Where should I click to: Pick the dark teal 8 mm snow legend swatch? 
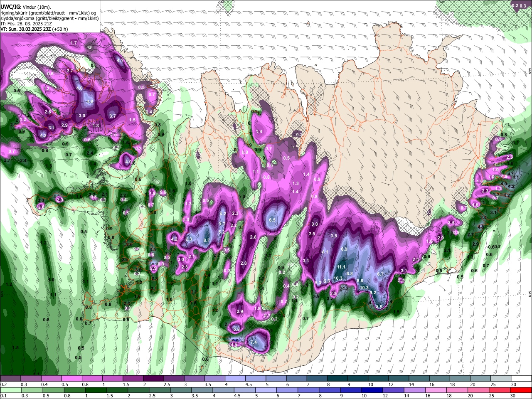[337, 379]
